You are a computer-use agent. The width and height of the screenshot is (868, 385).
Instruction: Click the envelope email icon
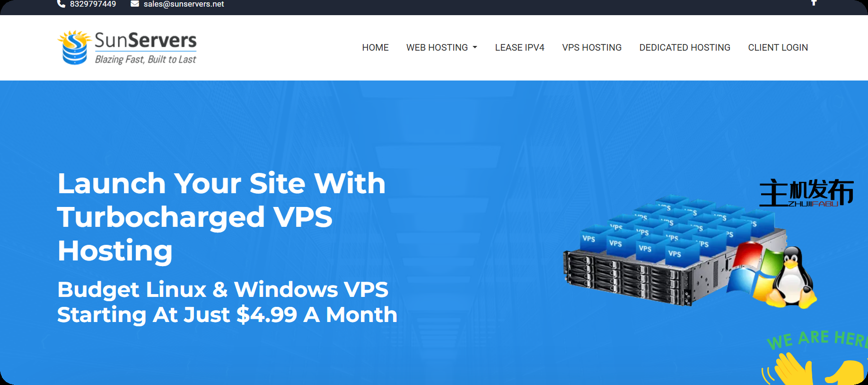[135, 4]
